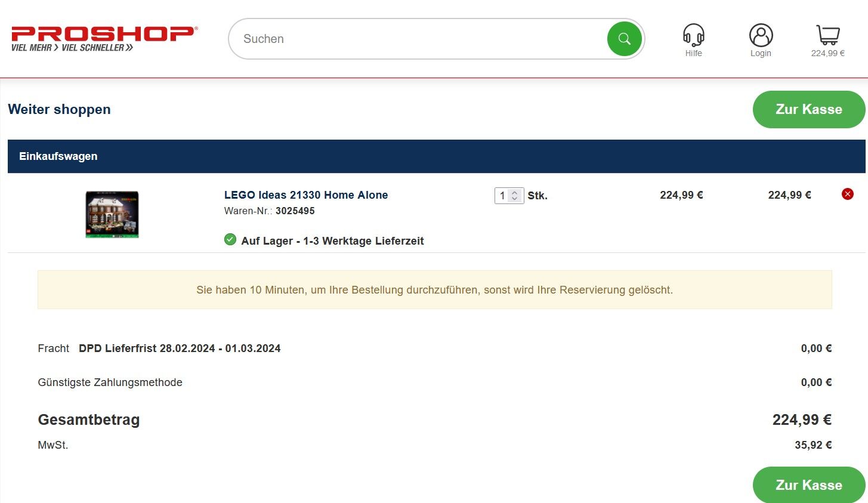
Task: Click the Hilfe label text
Action: pyautogui.click(x=693, y=53)
